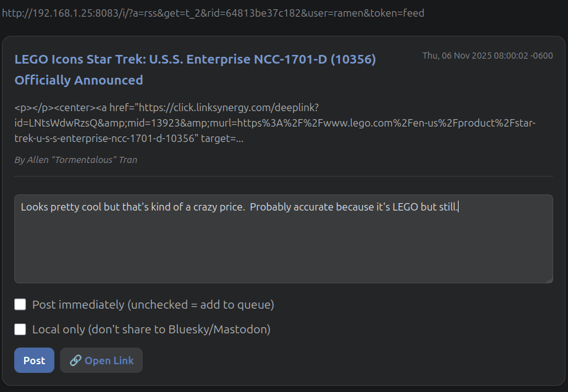Toggle the Post immediately checkbox
568x392 pixels.
[x=20, y=304]
